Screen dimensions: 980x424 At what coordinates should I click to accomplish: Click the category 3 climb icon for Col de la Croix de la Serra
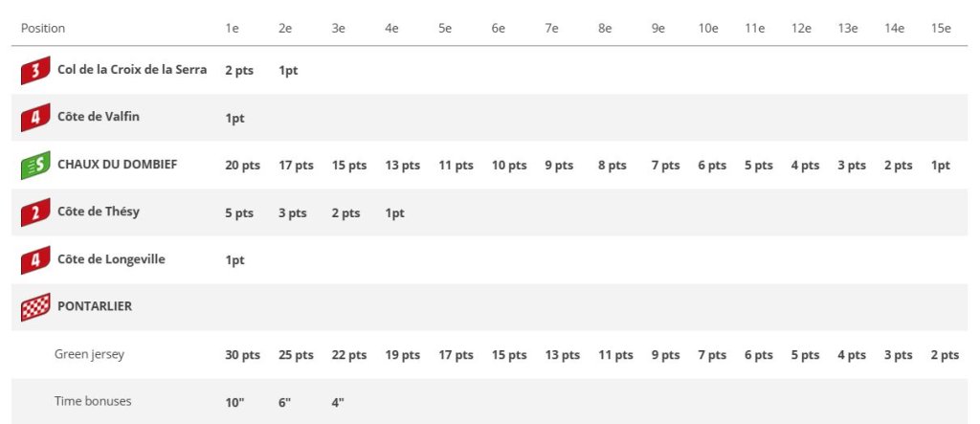coord(35,71)
